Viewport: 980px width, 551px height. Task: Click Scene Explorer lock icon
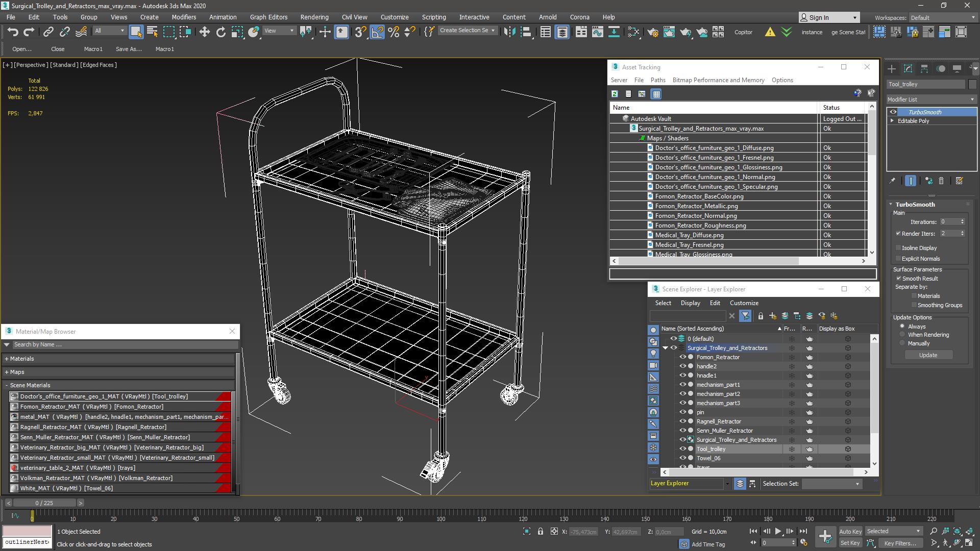(761, 316)
